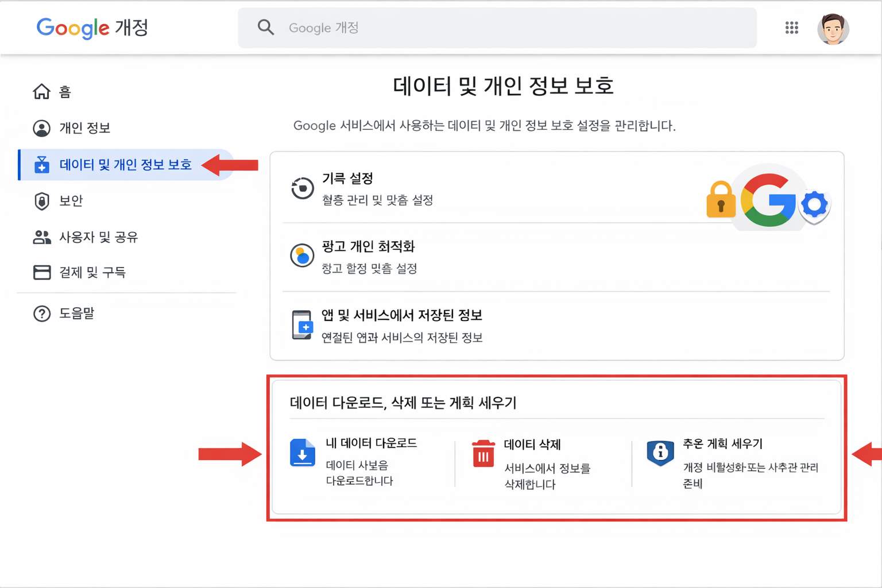This screenshot has height=588, width=882.
Task: Click the 사용자 및 공유 people icon
Action: 41,237
